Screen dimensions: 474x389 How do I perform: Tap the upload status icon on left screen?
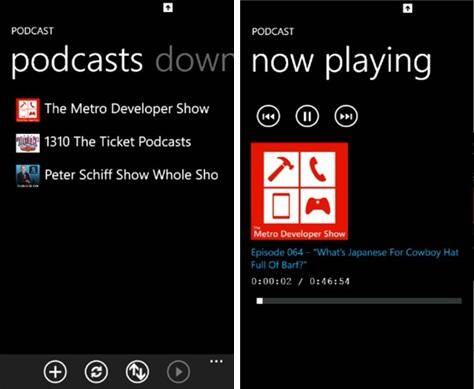click(x=168, y=8)
